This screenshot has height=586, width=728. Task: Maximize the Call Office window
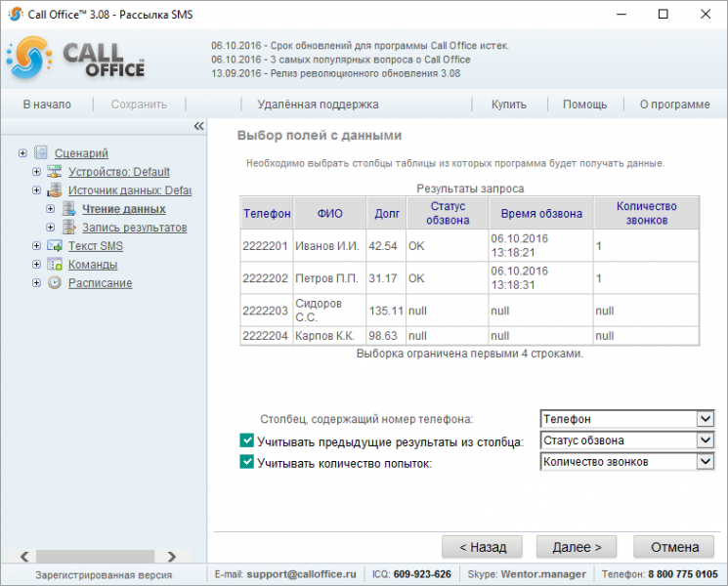coord(663,14)
